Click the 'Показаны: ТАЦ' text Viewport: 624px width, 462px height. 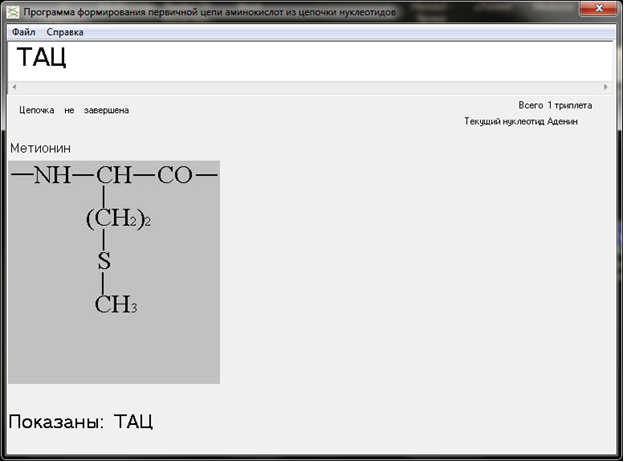click(x=80, y=422)
